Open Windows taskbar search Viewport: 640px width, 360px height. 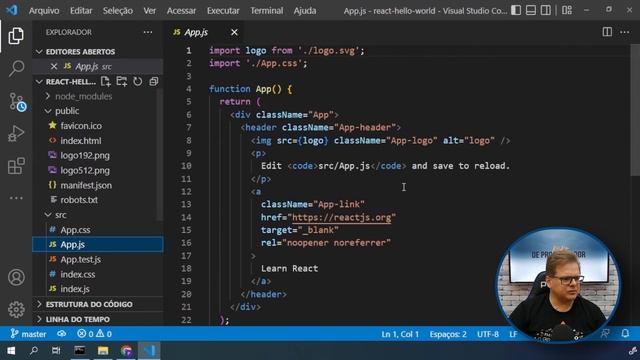(34, 351)
